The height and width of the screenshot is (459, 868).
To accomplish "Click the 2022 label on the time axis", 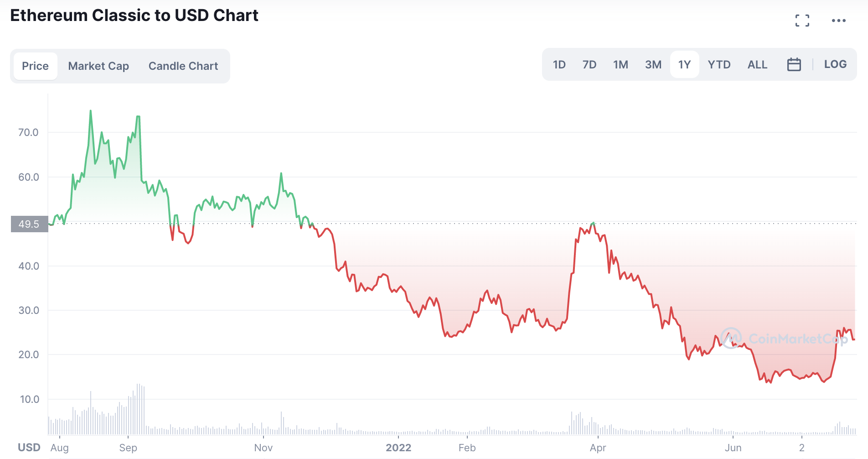I will 398,448.
